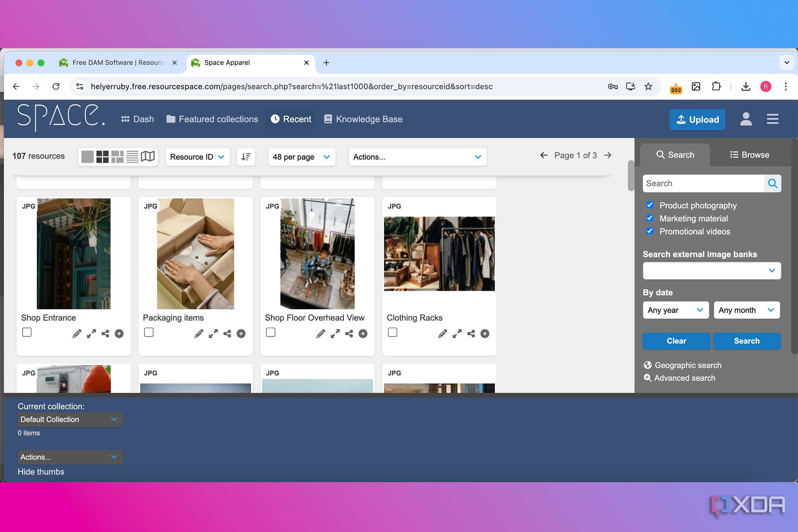This screenshot has height=532, width=798.
Task: Switch to the Browse tab
Action: (750, 155)
